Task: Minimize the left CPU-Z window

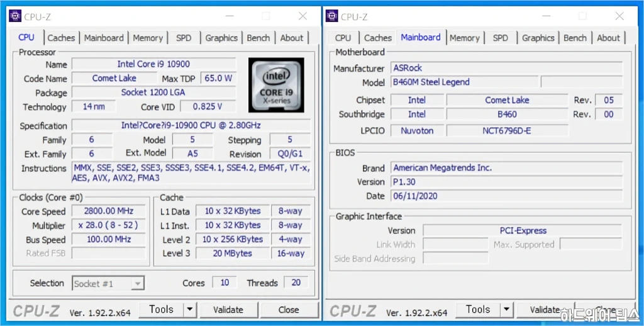Action: [230, 16]
